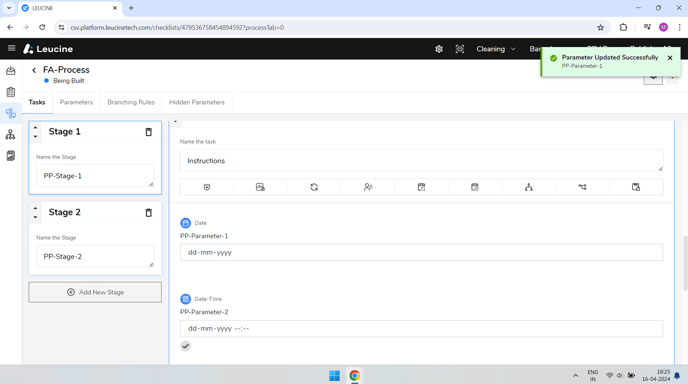Image resolution: width=688 pixels, height=384 pixels.
Task: Switch to the Parameters tab
Action: [76, 102]
